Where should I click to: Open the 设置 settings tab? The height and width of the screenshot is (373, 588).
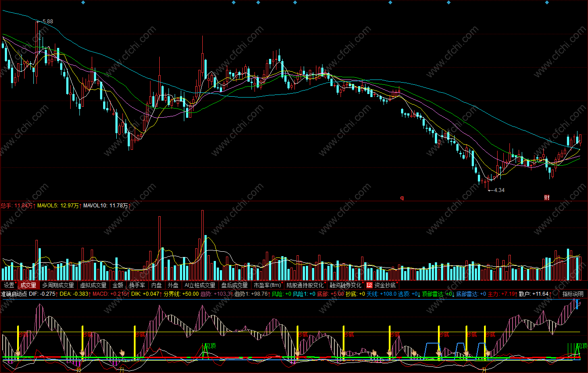coord(9,285)
